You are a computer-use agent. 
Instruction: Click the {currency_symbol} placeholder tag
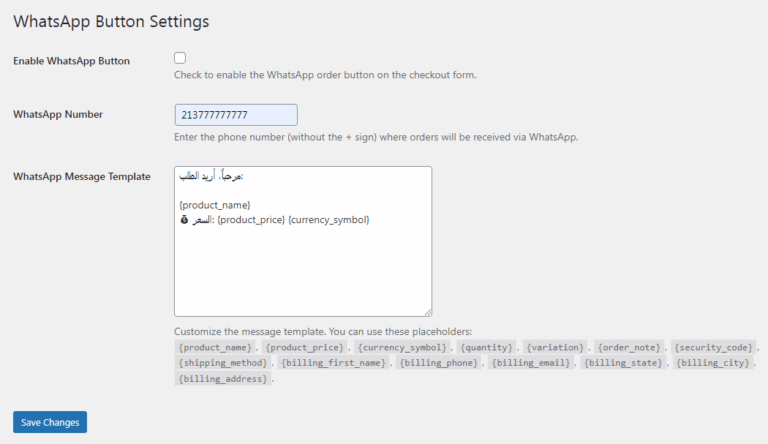point(403,347)
